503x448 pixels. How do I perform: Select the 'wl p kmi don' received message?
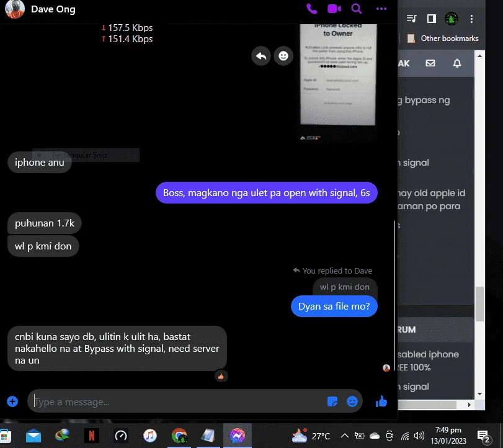tap(43, 246)
